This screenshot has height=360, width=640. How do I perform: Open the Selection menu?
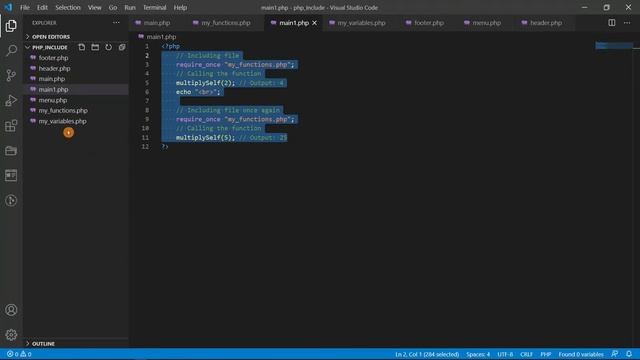click(68, 7)
